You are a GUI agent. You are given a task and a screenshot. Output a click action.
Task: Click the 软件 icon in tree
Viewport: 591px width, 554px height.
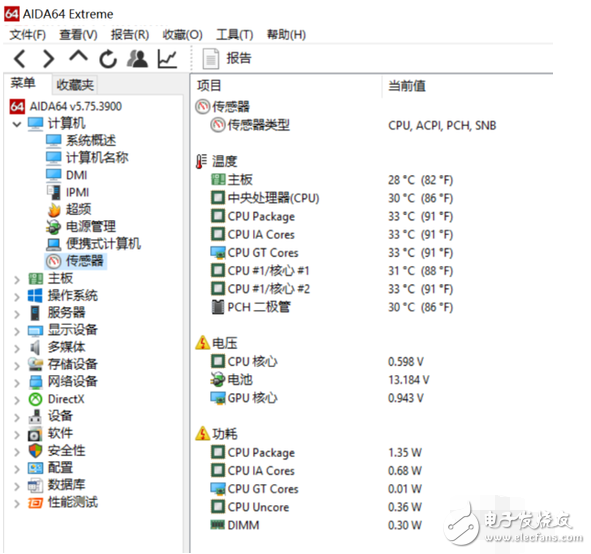tap(35, 434)
